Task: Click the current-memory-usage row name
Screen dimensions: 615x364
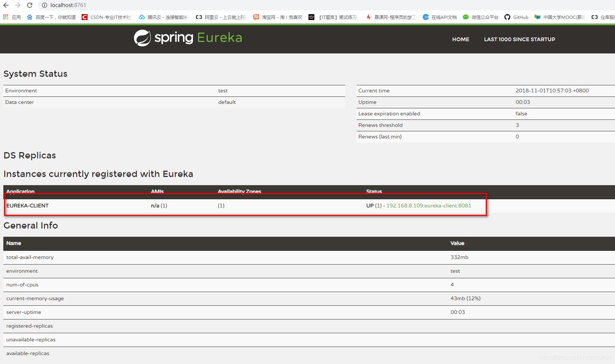Action: (x=35, y=298)
